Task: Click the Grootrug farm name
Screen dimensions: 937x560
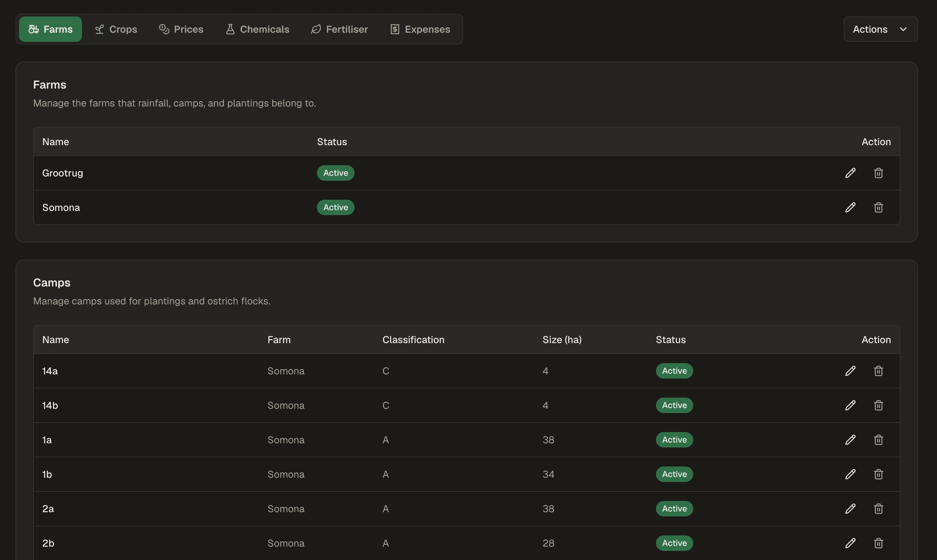Action: 63,173
